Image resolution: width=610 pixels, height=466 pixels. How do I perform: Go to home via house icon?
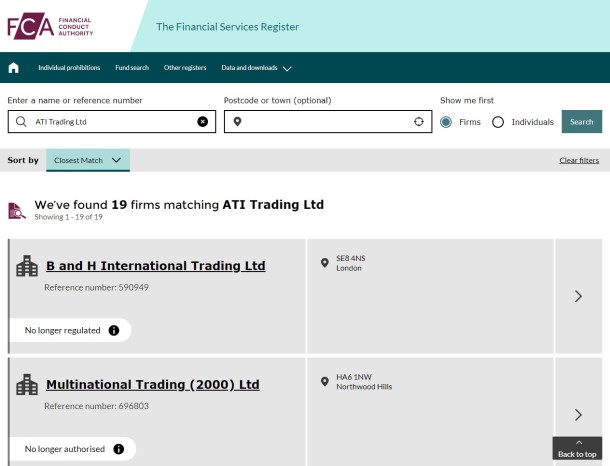tap(14, 68)
